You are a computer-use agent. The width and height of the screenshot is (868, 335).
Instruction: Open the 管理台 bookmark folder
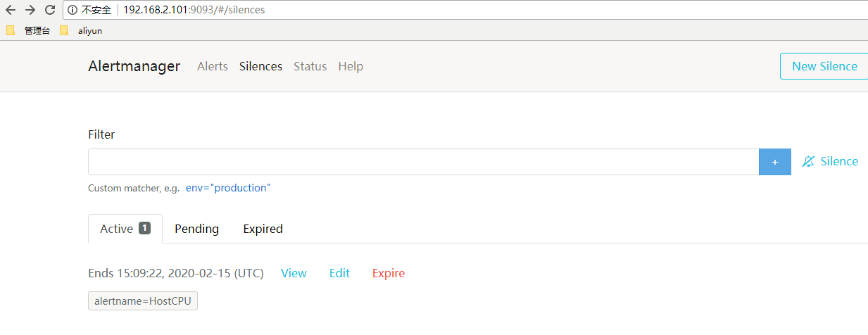tap(28, 30)
